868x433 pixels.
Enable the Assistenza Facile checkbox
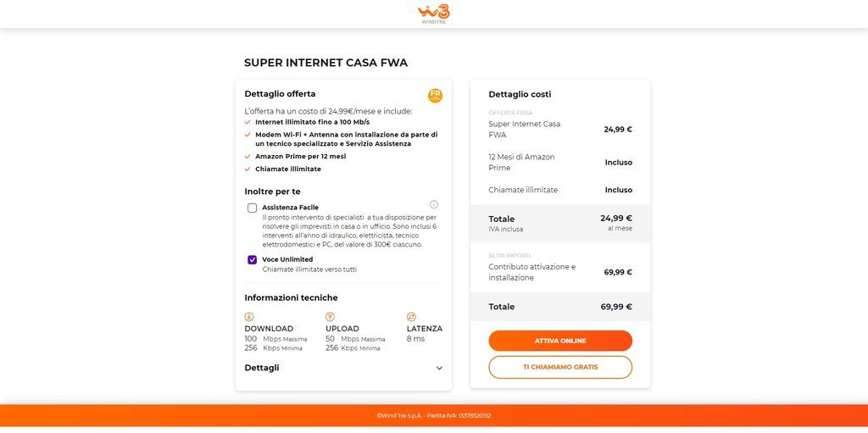[x=253, y=208]
